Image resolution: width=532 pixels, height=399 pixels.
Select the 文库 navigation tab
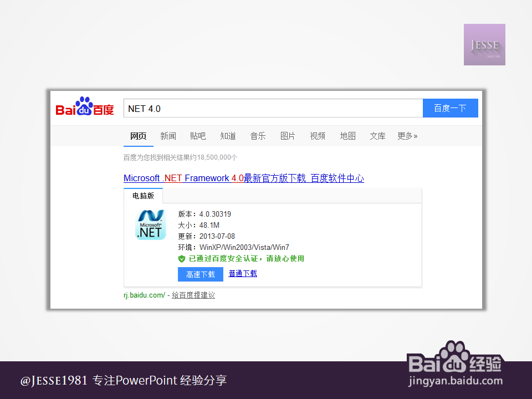coord(377,136)
